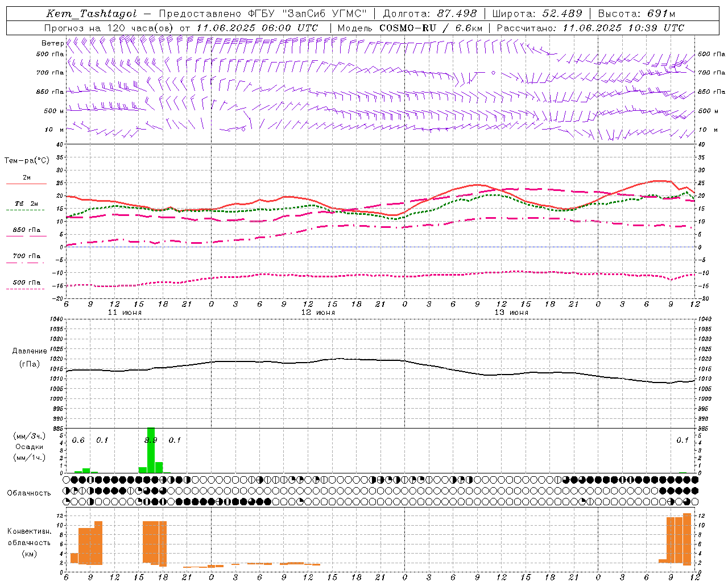Click the 'Модель COSMO-RU / 6.6км' model label
Viewport: 728px width, 582px height.
point(410,28)
